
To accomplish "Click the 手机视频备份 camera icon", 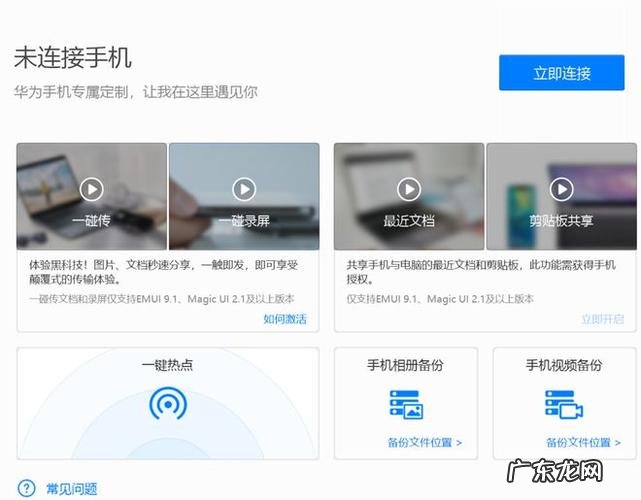I will point(564,403).
